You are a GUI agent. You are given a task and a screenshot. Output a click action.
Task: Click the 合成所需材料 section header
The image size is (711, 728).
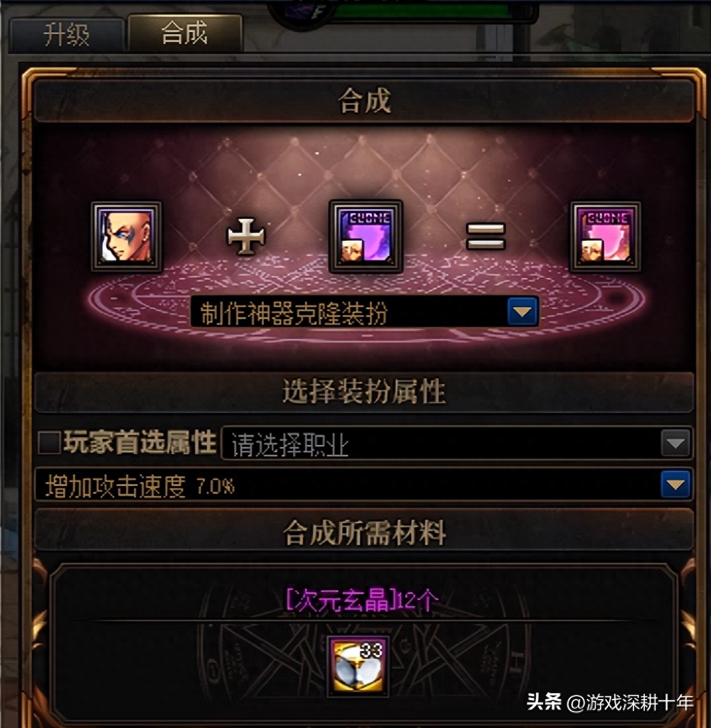click(x=364, y=532)
